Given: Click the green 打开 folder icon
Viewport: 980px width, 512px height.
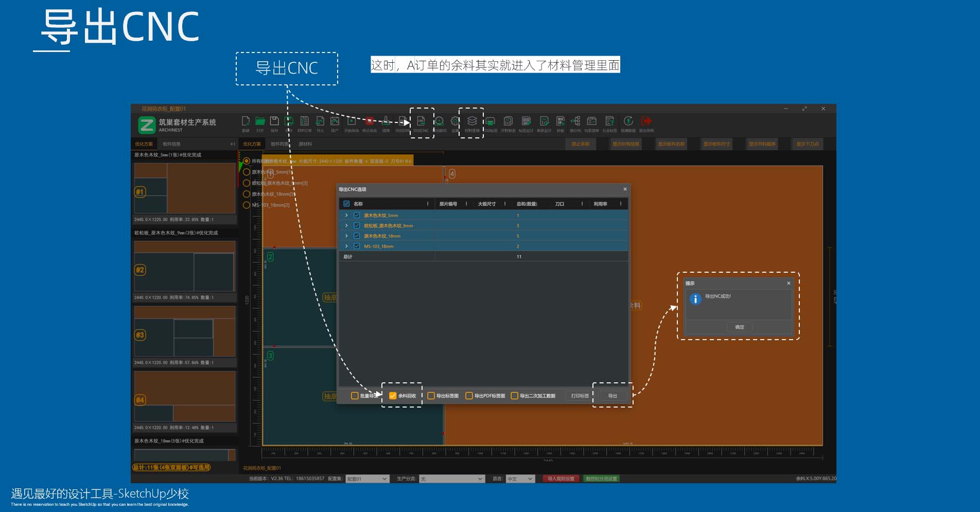Looking at the screenshot, I should [260, 122].
